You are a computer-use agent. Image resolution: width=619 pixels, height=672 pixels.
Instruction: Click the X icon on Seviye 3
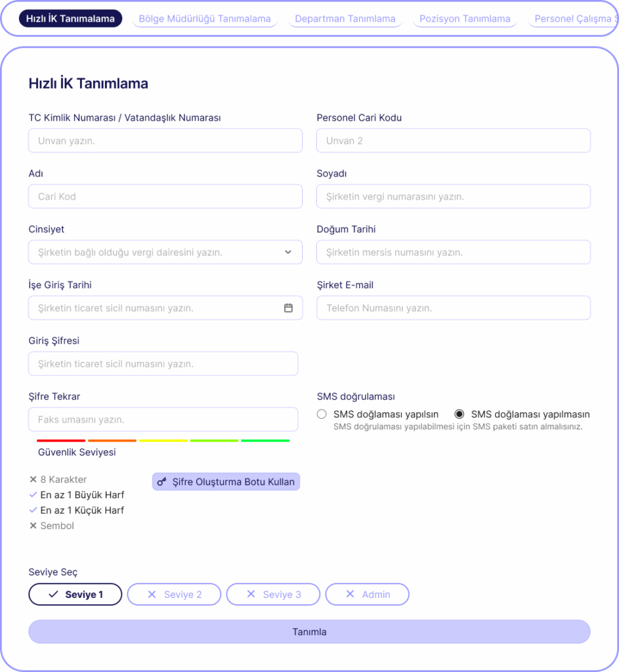coord(251,595)
